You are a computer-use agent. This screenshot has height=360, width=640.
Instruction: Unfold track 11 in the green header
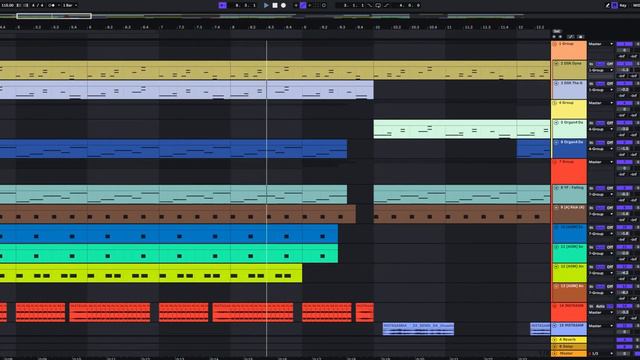(556, 247)
